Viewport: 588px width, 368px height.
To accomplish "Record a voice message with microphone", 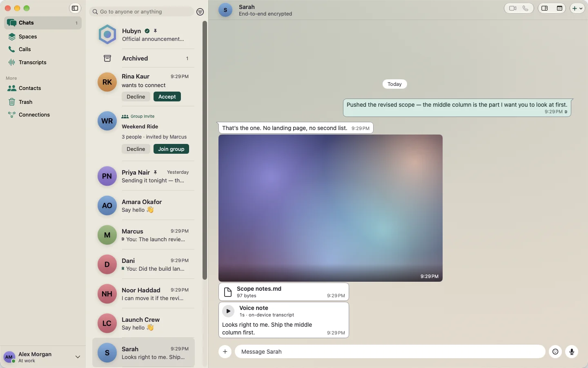I will 572,352.
